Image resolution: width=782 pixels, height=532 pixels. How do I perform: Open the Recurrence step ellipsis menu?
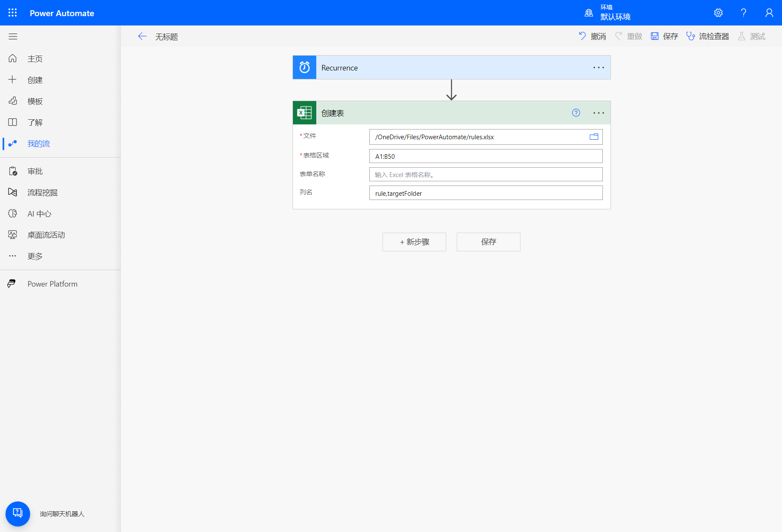[x=599, y=68]
